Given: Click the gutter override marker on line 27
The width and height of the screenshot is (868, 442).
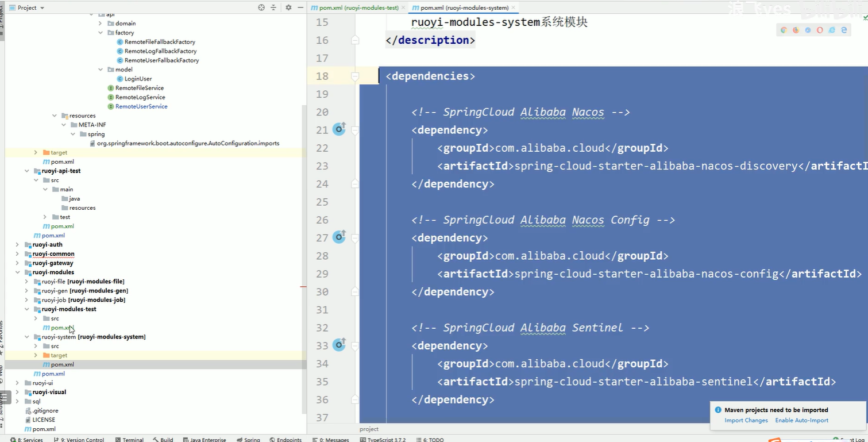Looking at the screenshot, I should tap(340, 237).
